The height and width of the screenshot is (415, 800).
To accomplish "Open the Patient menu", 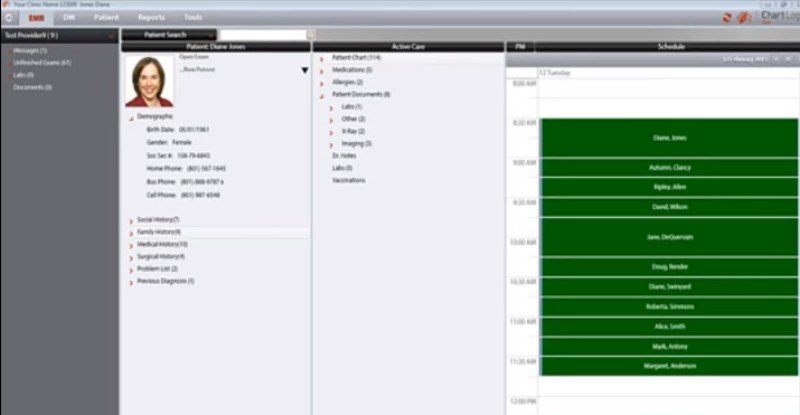I will (x=106, y=17).
